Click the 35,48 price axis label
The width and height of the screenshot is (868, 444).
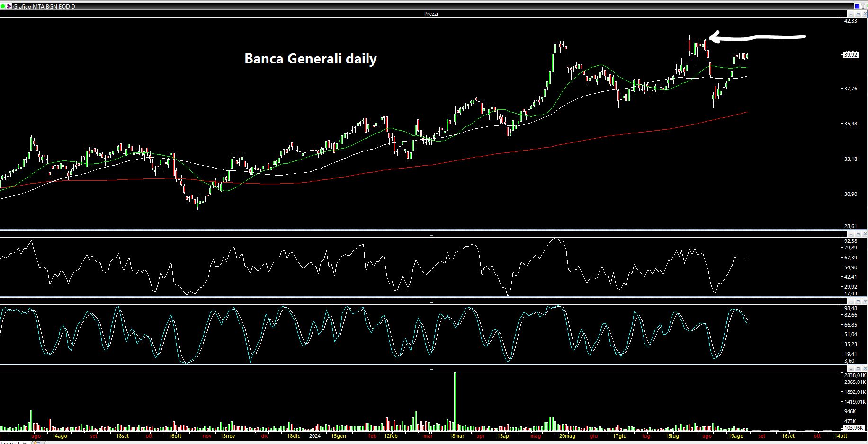(850, 124)
